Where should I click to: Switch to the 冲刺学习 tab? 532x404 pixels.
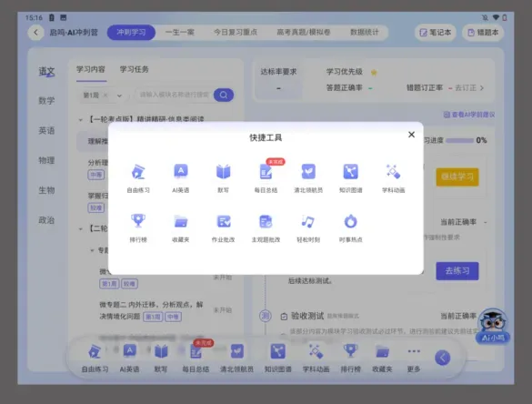tap(131, 32)
